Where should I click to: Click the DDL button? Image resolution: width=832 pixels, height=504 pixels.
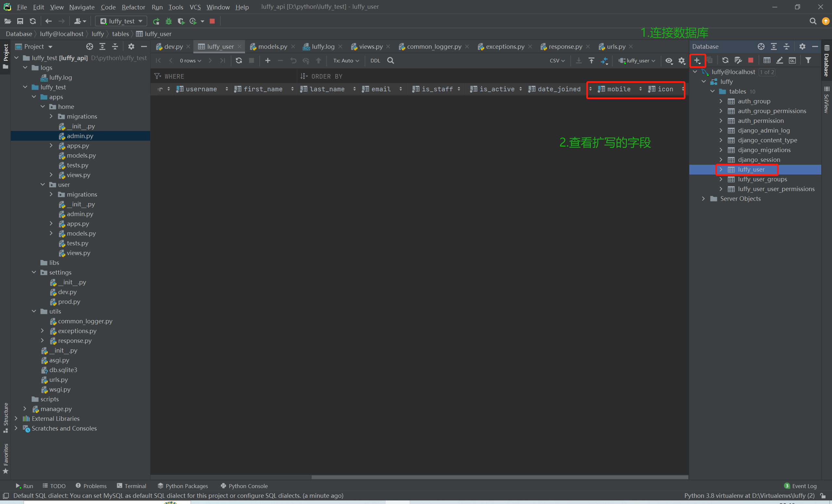[x=375, y=60]
